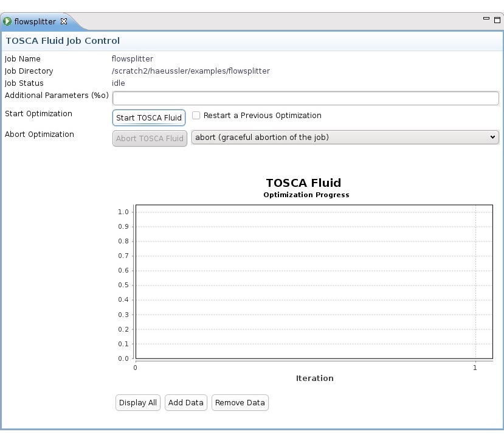Select the flowsplitter tab label
This screenshot has height=440, width=504.
coord(35,21)
